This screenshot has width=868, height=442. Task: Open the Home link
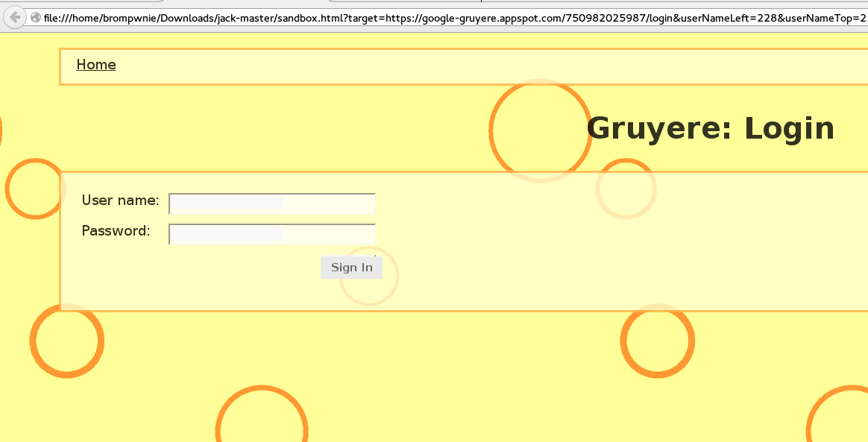pyautogui.click(x=96, y=65)
